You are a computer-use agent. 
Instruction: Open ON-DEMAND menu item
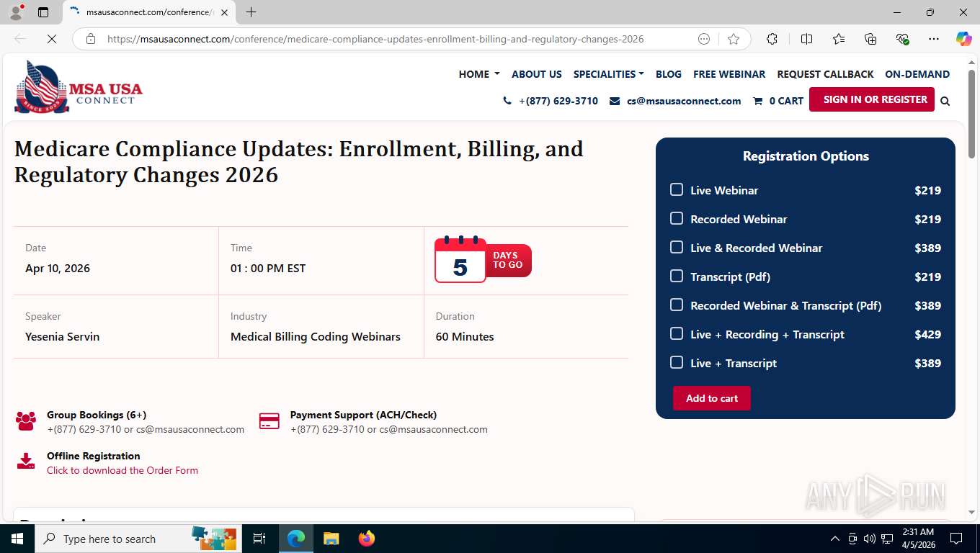pos(917,74)
